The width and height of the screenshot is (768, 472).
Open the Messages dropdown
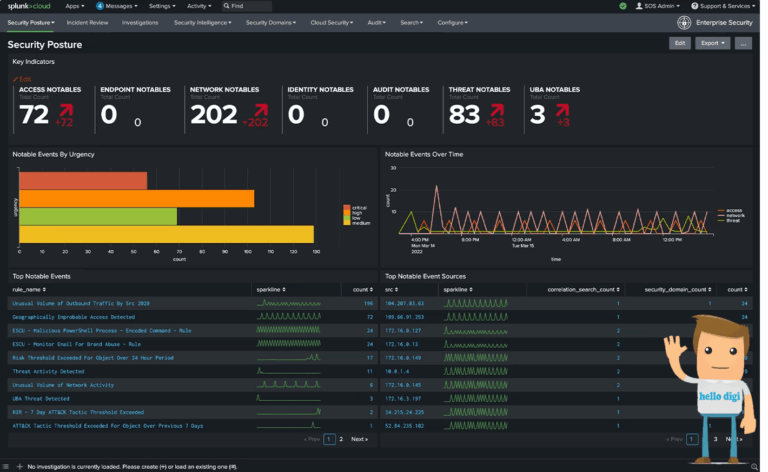pos(121,6)
